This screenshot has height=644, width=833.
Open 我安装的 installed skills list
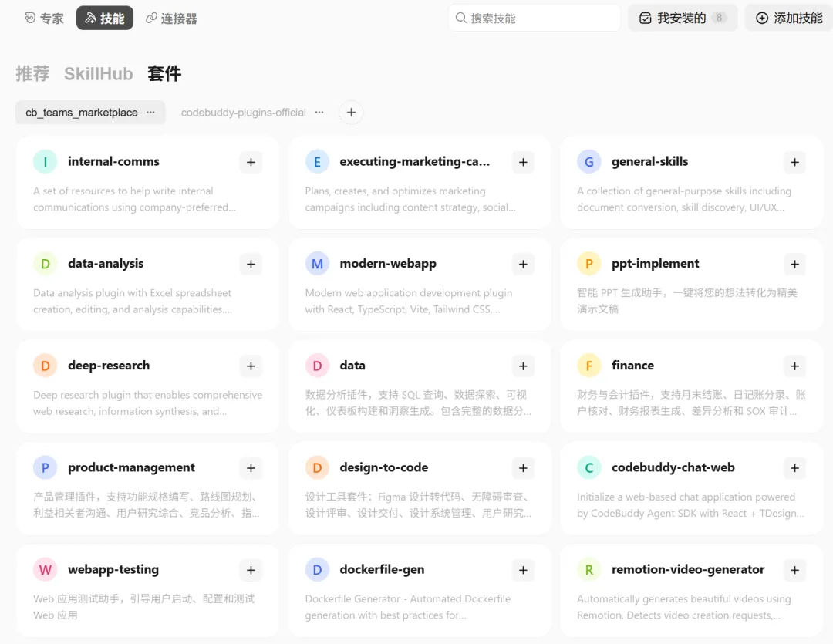click(x=683, y=18)
